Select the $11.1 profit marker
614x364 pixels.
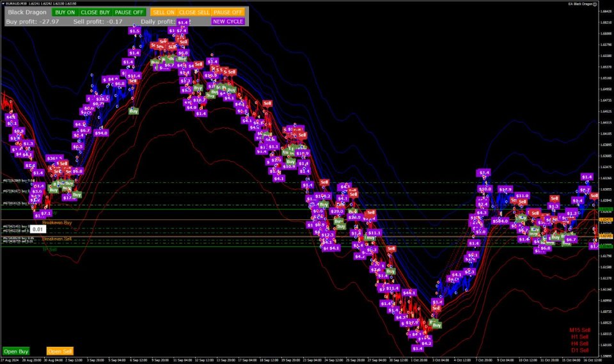point(374,233)
